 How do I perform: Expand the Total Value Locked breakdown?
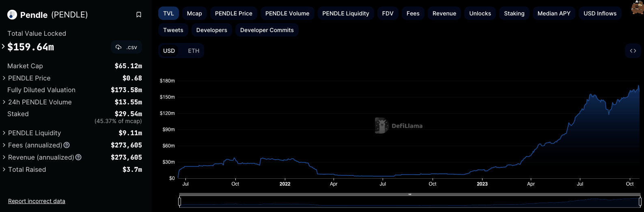coord(3,46)
